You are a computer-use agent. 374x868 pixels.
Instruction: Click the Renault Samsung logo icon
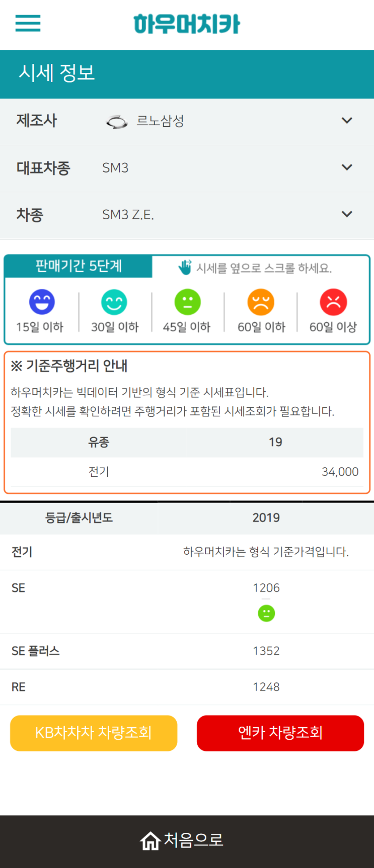coord(117,121)
